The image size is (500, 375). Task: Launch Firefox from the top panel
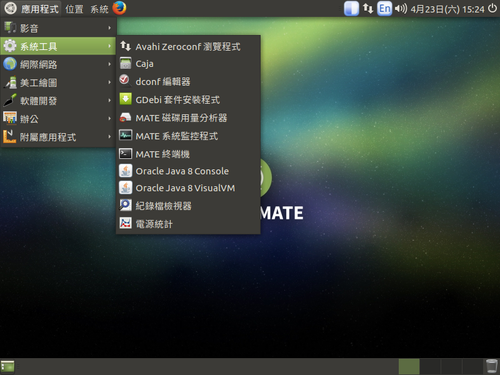pyautogui.click(x=119, y=8)
